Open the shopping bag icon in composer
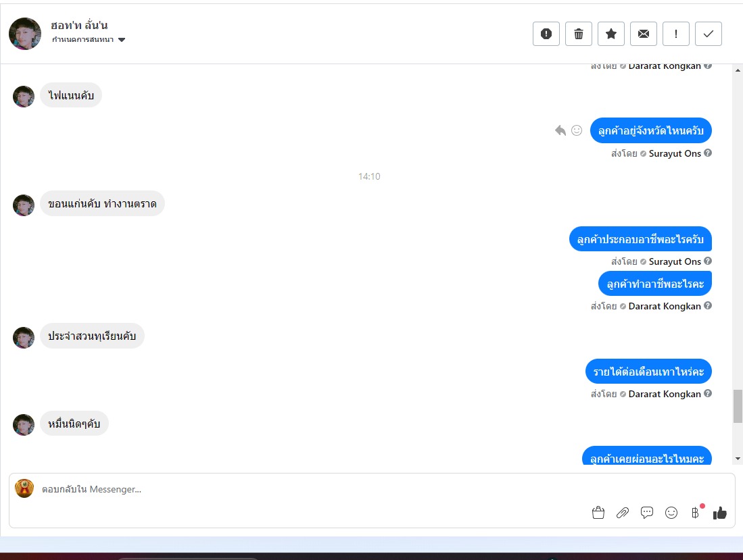This screenshot has width=743, height=560. click(x=598, y=513)
